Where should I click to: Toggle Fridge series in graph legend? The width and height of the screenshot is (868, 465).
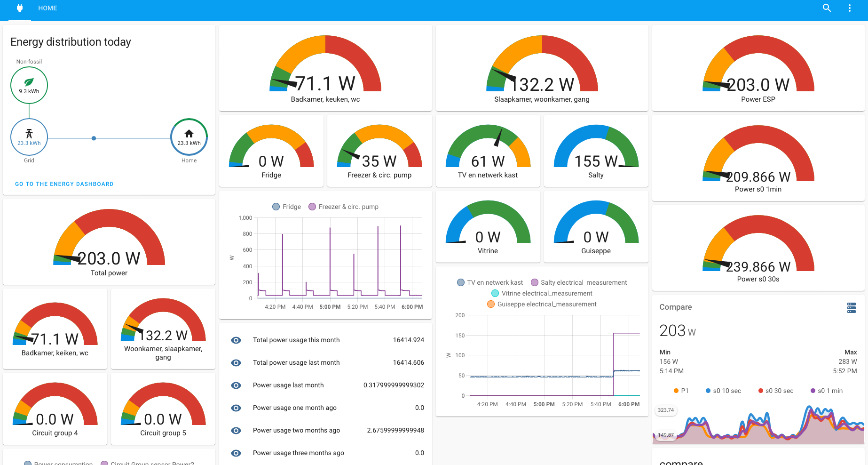tap(286, 207)
